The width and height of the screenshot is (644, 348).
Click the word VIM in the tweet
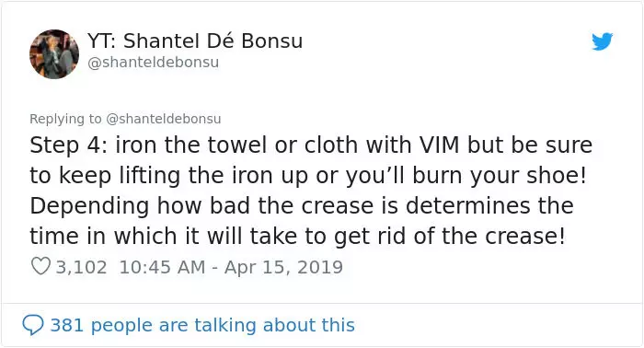[x=439, y=145]
